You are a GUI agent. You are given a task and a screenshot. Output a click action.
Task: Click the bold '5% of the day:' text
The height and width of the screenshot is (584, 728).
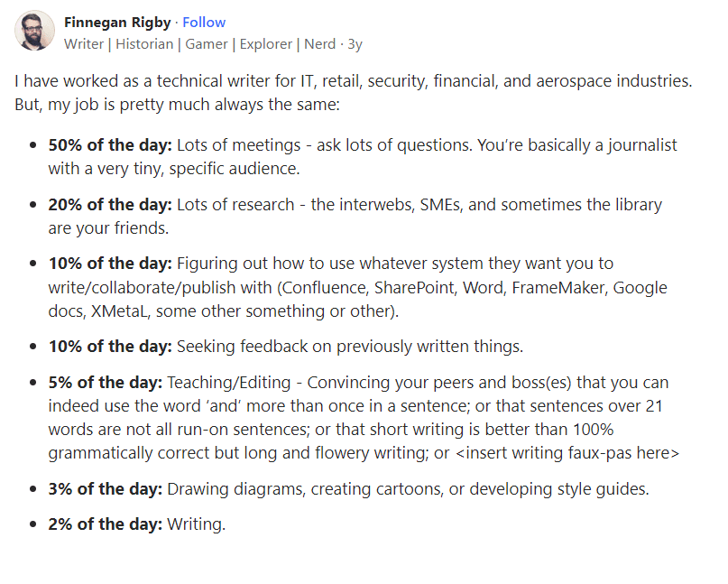[106, 383]
